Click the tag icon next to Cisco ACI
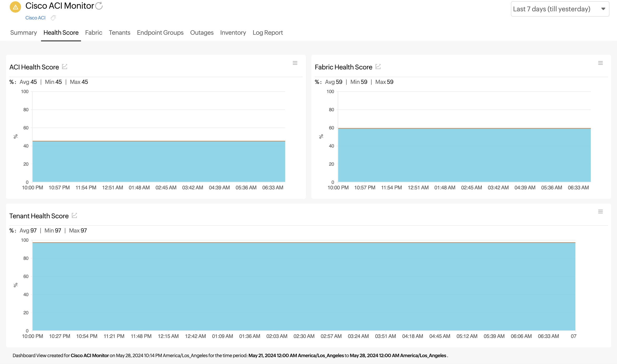This screenshot has width=617, height=364. click(x=53, y=18)
